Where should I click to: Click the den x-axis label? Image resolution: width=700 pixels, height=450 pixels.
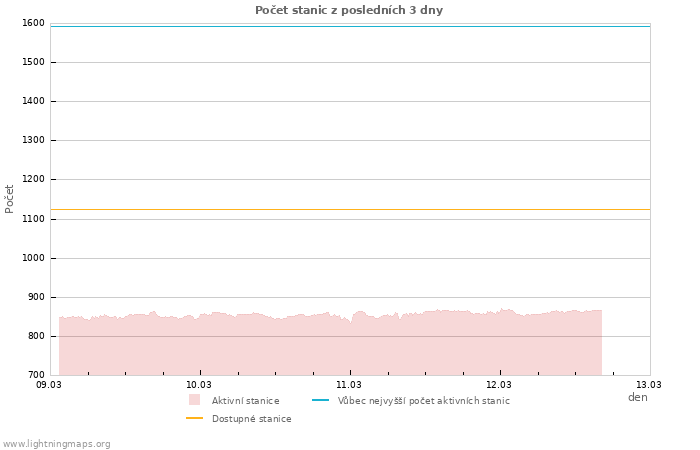coord(637,397)
